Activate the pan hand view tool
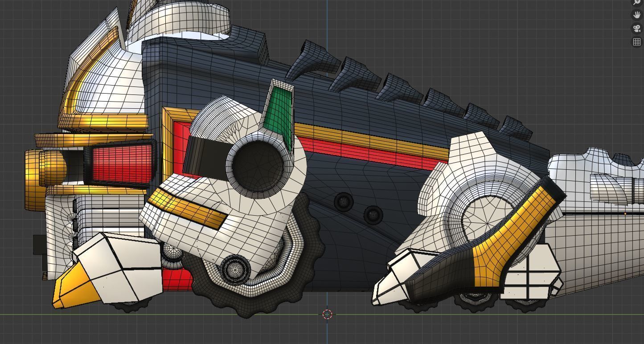 [637, 15]
